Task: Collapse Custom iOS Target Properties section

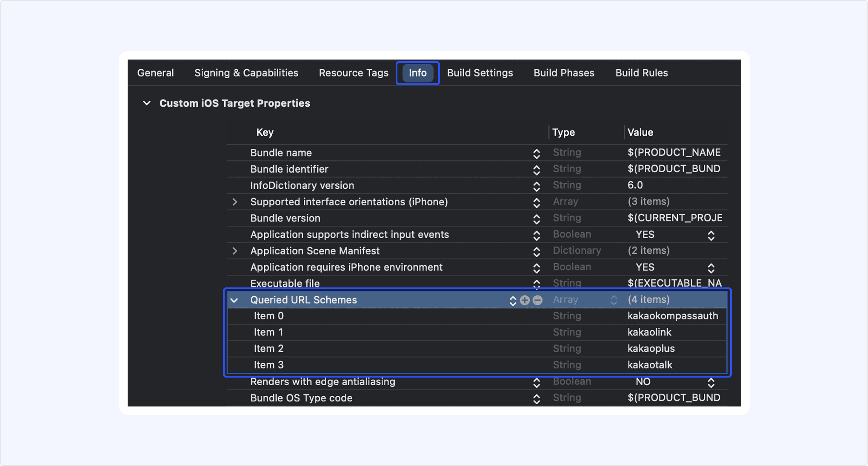Action: pyautogui.click(x=147, y=103)
